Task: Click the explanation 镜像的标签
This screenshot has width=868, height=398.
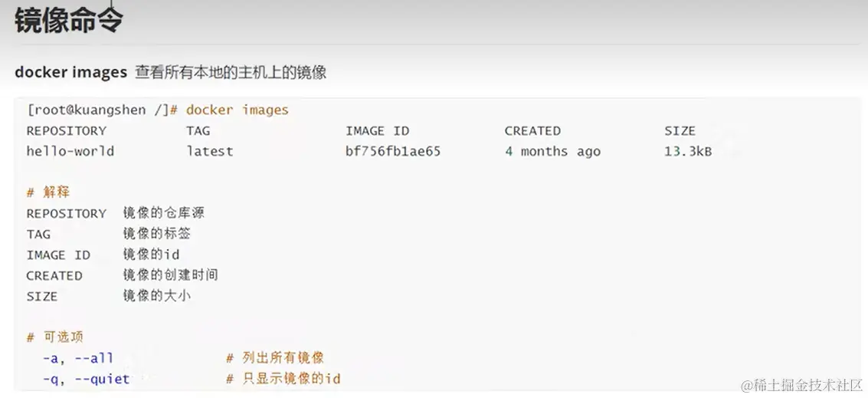Action: [156, 234]
